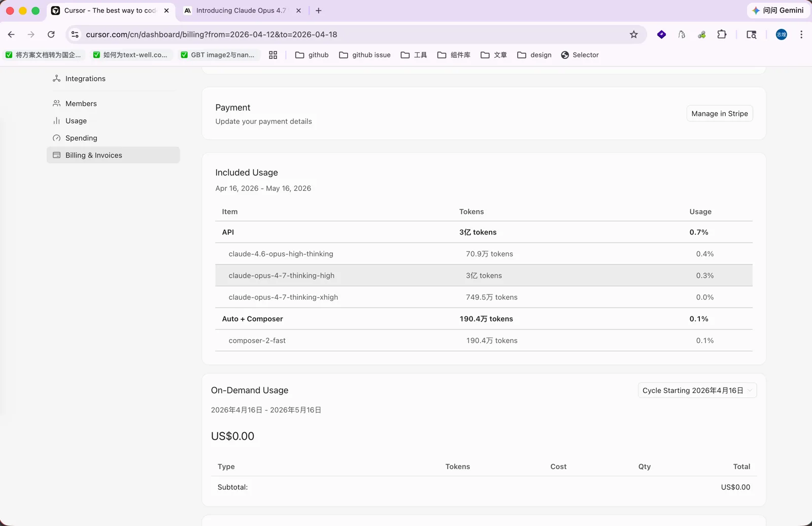This screenshot has height=526, width=812.
Task: Click the Manage in Stripe button
Action: 720,114
